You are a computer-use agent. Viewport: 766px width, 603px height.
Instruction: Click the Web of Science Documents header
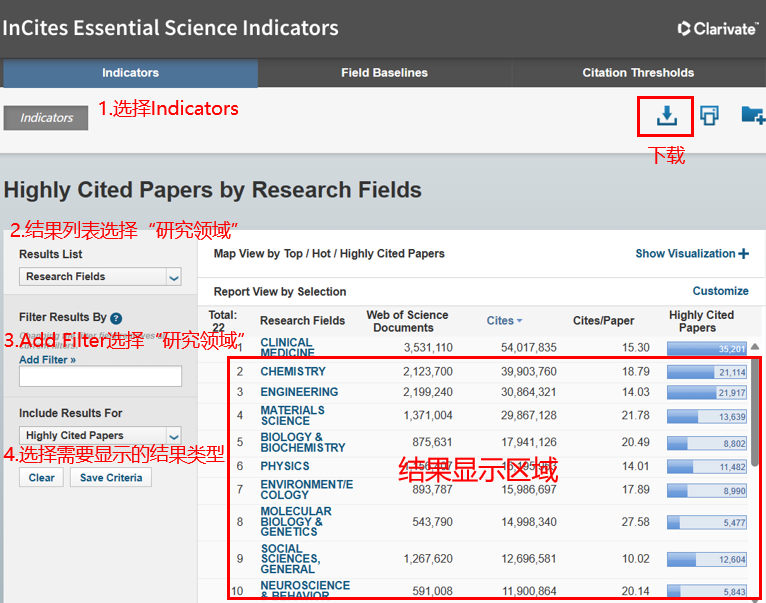(x=407, y=321)
